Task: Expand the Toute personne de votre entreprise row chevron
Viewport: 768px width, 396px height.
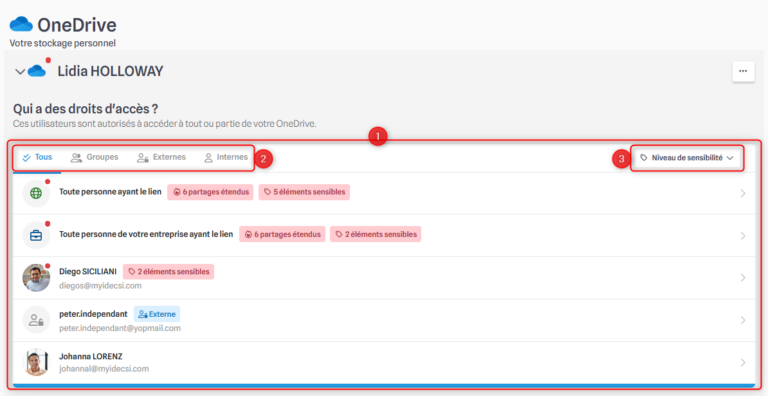Action: [x=743, y=236]
